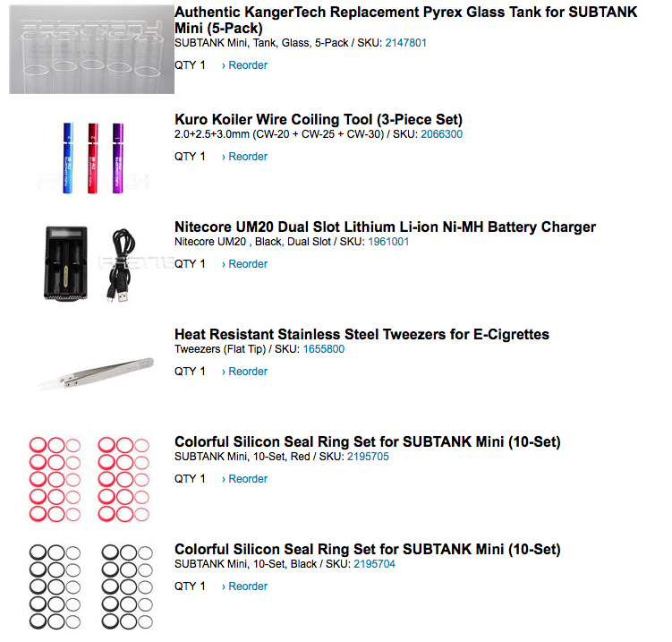Click the Kuro Koiler Wire Coiling Tool title

[x=319, y=119]
